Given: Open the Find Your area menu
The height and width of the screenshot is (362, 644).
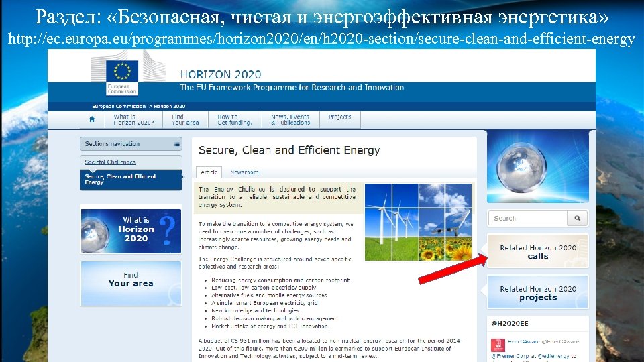Looking at the screenshot, I should point(185,119).
